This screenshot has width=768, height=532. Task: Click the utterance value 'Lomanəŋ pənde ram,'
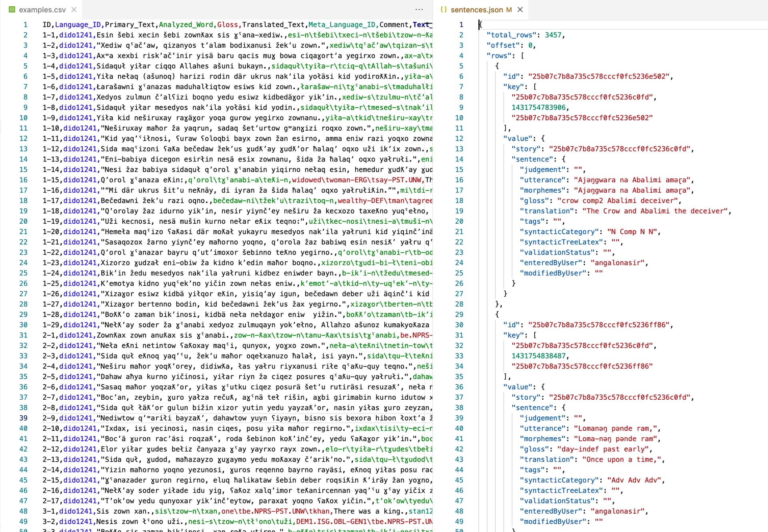click(x=616, y=428)
